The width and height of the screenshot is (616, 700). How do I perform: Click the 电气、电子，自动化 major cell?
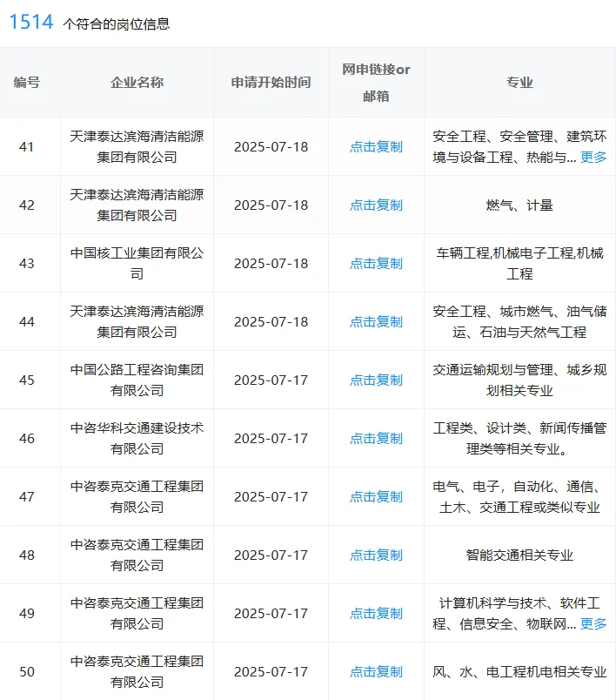(x=519, y=497)
